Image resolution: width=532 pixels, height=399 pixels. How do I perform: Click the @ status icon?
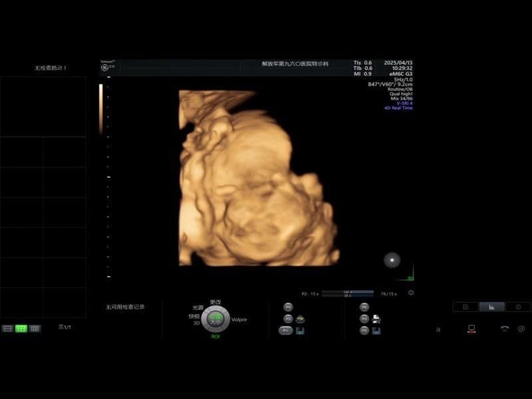coord(521,329)
